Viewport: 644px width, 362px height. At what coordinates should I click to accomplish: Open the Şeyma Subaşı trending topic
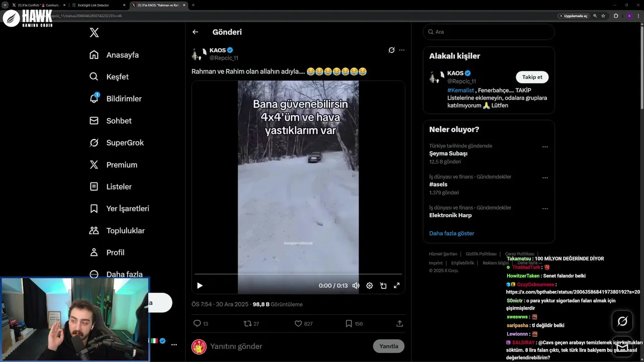(x=448, y=153)
